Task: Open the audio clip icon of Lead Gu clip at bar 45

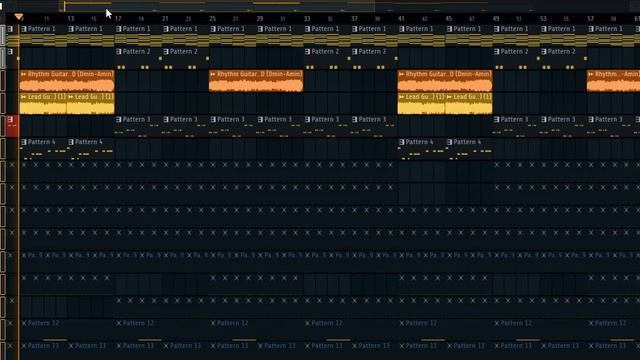Action: point(449,97)
